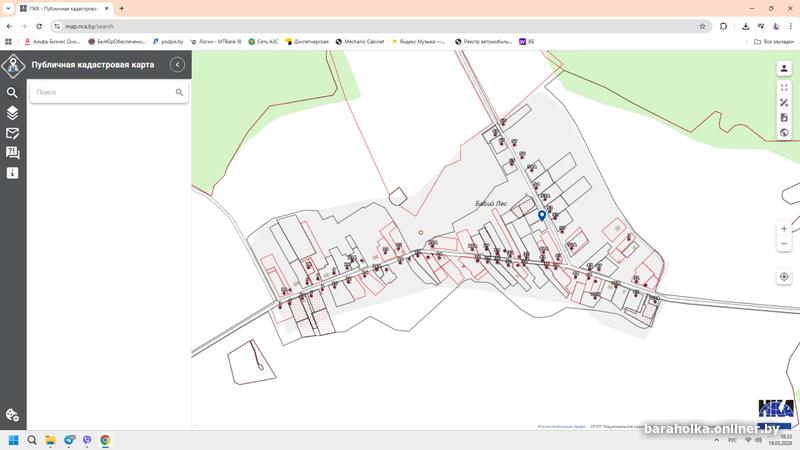The image size is (800, 450).
Task: Open settings gear at sidebar bottom
Action: click(x=13, y=415)
